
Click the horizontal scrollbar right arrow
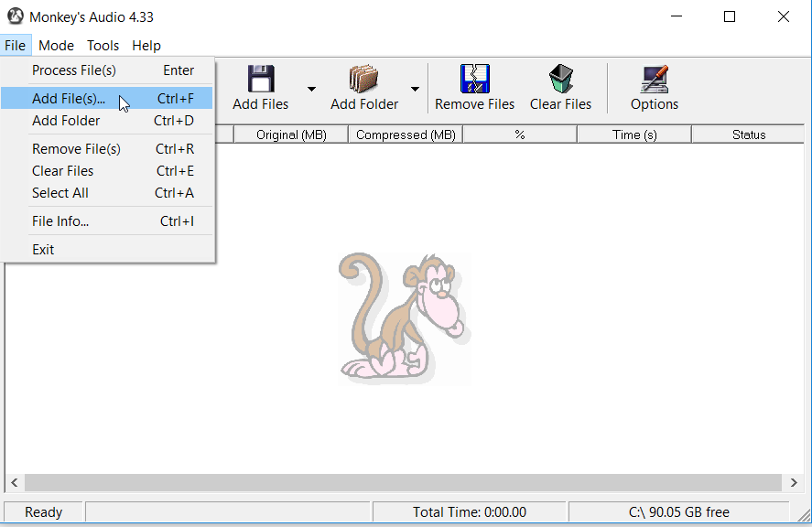click(x=794, y=482)
